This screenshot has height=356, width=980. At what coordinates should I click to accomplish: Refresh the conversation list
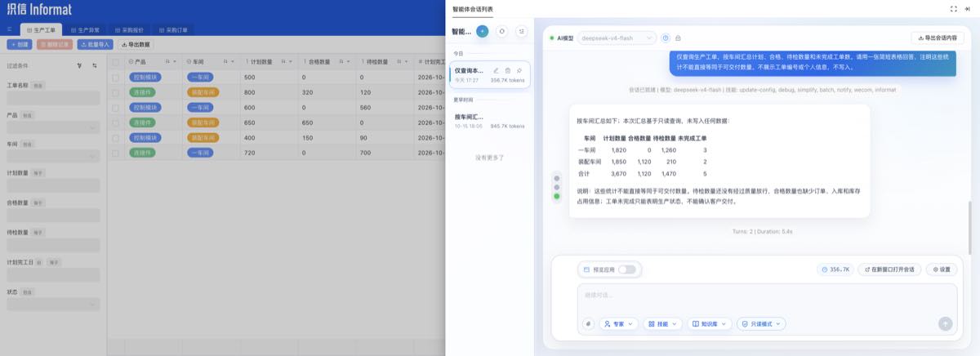point(502,31)
